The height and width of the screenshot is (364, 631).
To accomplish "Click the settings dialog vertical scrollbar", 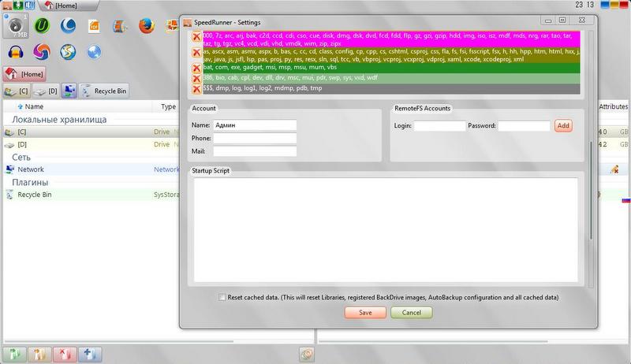I will [591, 191].
